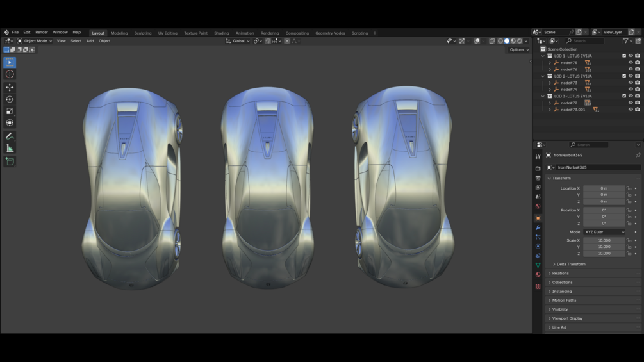Open the Texture properties tab

click(x=538, y=286)
